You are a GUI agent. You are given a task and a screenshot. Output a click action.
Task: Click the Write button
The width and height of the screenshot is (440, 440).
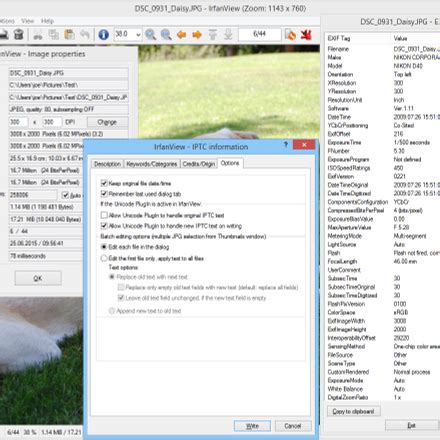pyautogui.click(x=252, y=426)
